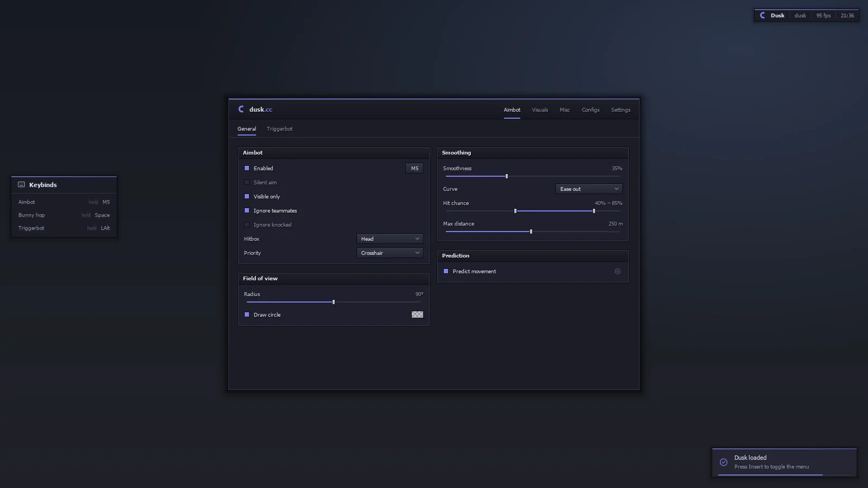Toggle the Draw circle checkbox

click(x=247, y=315)
